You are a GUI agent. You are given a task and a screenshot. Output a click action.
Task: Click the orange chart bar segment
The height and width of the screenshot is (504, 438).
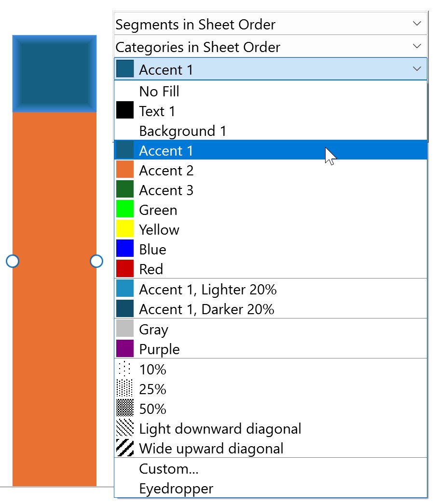pos(55,337)
